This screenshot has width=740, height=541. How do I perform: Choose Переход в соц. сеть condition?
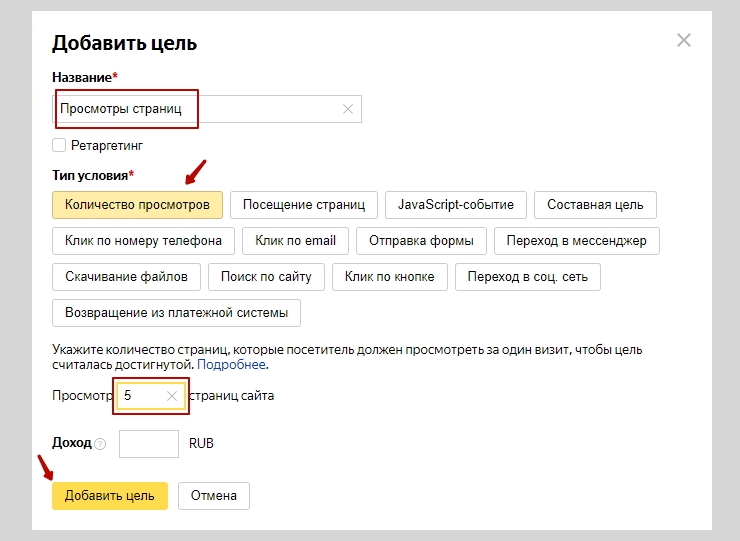(528, 277)
